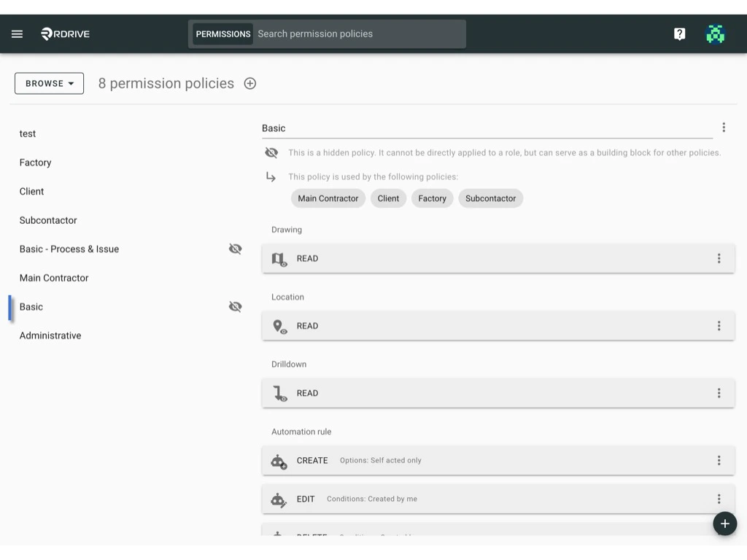Open the three-dot menu beside the Basic policy title
Image resolution: width=747 pixels, height=560 pixels.
click(x=724, y=127)
